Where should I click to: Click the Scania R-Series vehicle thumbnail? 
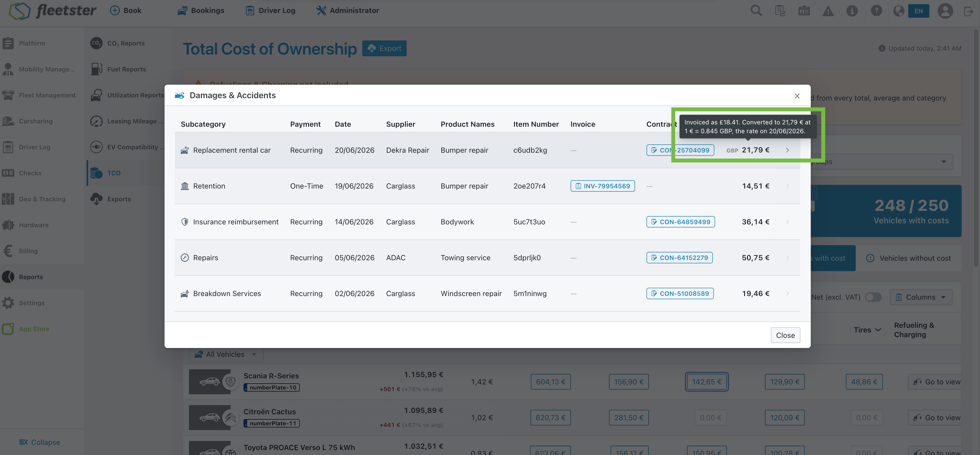pos(210,382)
